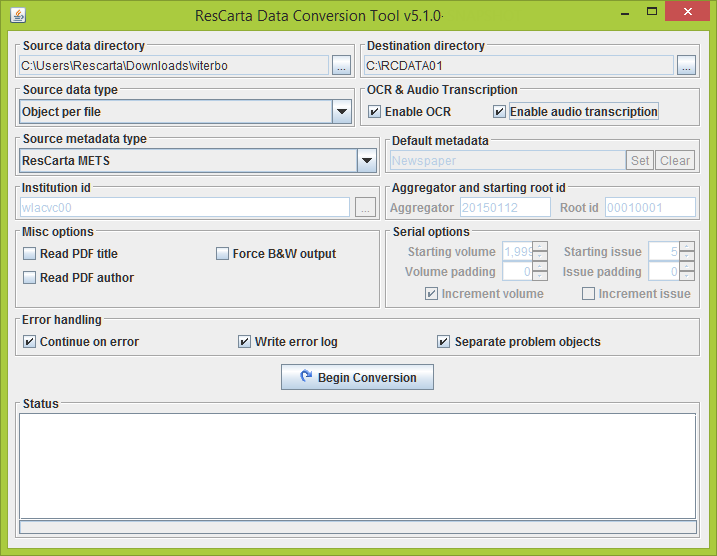This screenshot has height=556, width=717.
Task: Click the Aggregator field 20150112
Action: pyautogui.click(x=505, y=208)
